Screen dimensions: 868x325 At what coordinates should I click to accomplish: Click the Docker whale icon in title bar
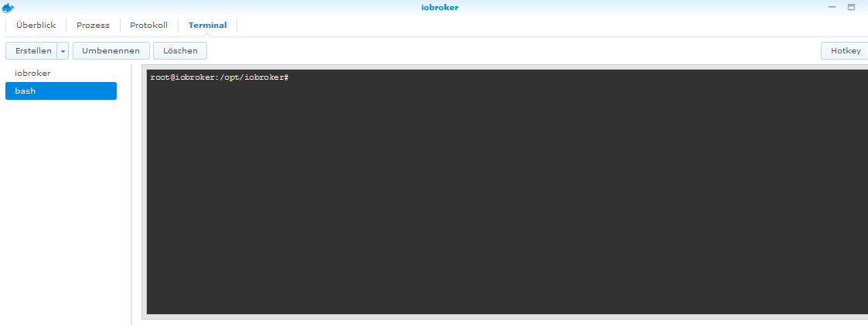[x=9, y=8]
